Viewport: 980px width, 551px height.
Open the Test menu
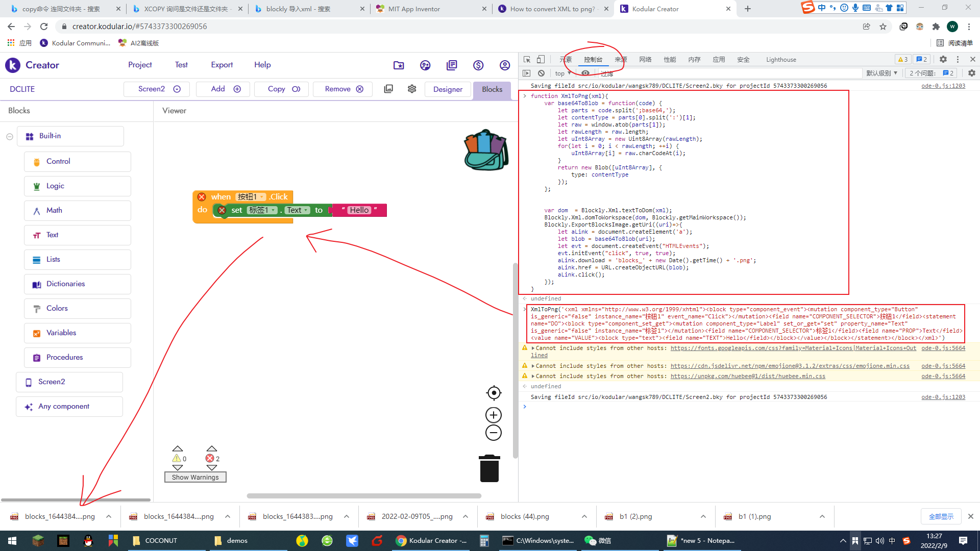(181, 65)
